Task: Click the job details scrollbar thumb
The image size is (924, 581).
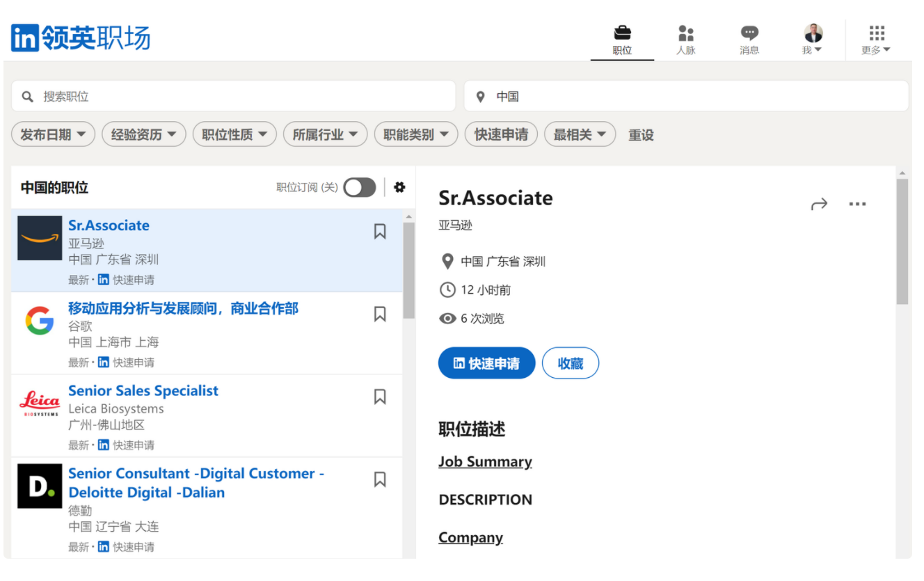Action: click(x=902, y=241)
